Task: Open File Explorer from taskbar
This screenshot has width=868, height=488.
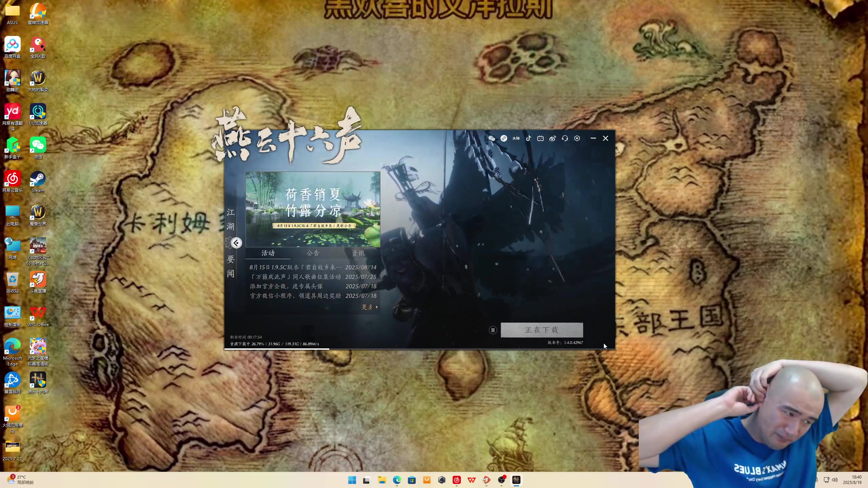Action: (x=382, y=480)
